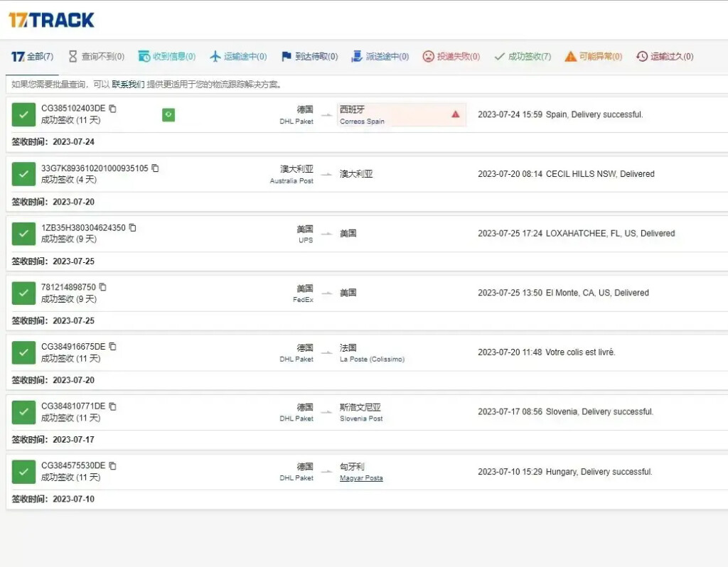Copy tracking number CG384575530DE

(112, 466)
